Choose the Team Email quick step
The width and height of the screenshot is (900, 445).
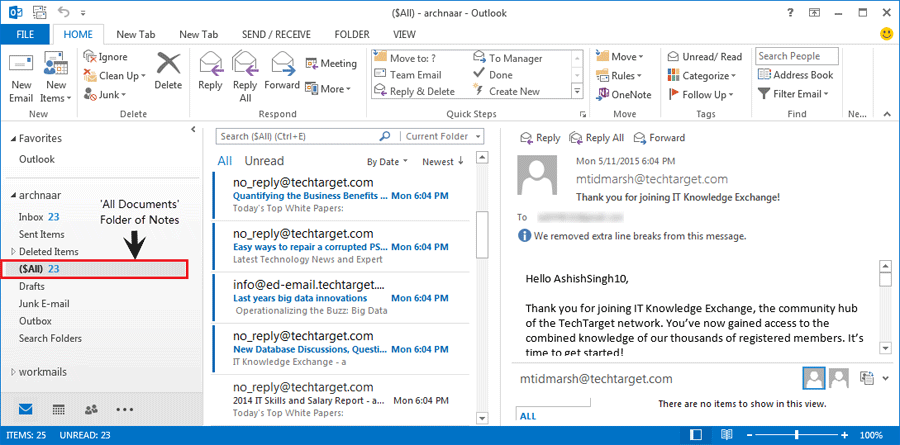pos(408,75)
